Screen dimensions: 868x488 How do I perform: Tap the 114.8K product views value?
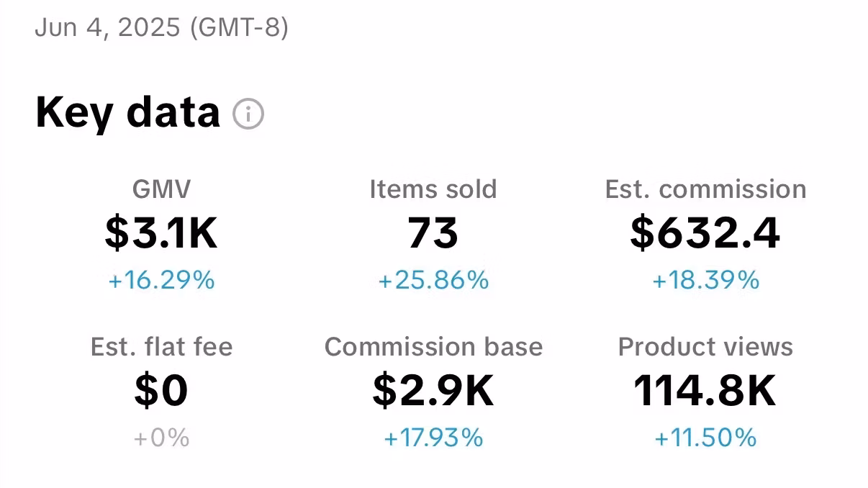tap(705, 391)
